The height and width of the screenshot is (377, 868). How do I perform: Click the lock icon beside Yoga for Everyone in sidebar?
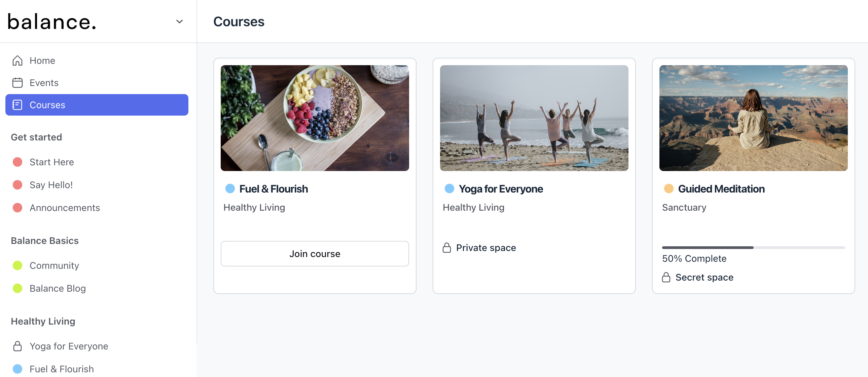17,346
